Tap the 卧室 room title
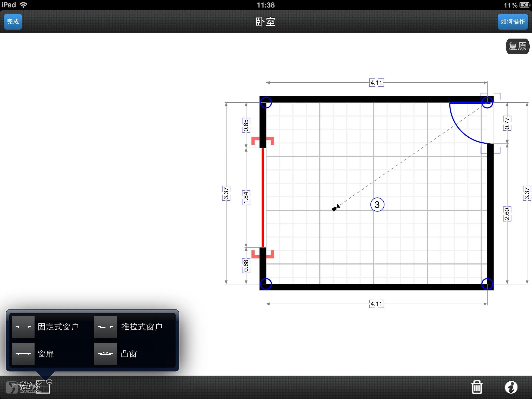532x399 pixels. point(265,22)
